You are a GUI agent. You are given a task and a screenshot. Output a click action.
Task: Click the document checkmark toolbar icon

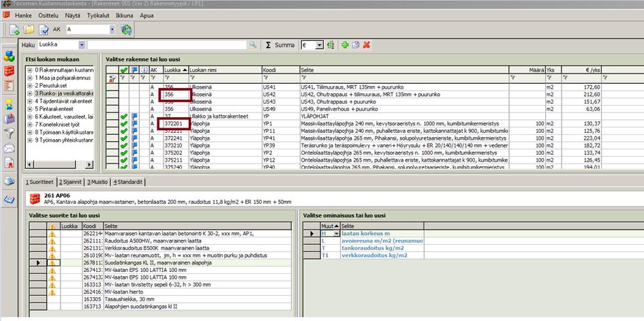point(44,29)
